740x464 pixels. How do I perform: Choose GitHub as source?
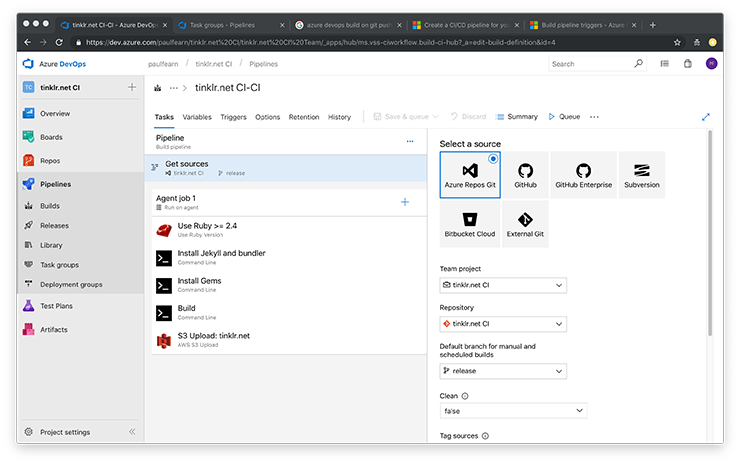pos(525,175)
